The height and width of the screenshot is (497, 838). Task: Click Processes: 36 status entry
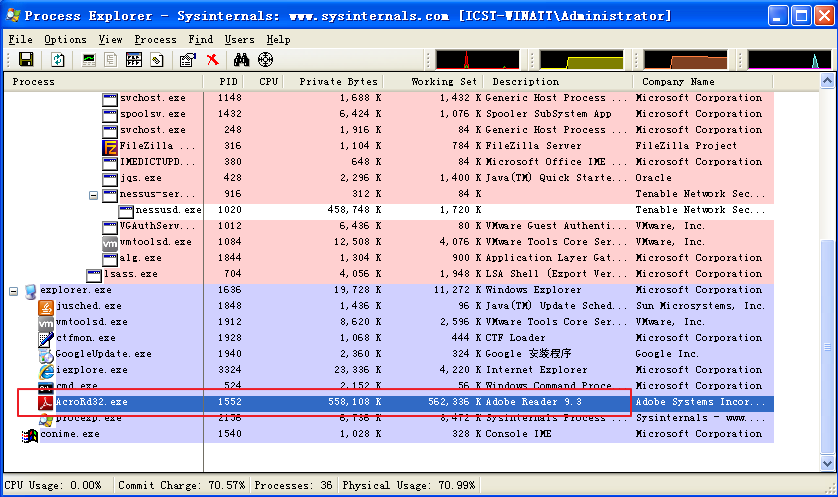point(293,485)
